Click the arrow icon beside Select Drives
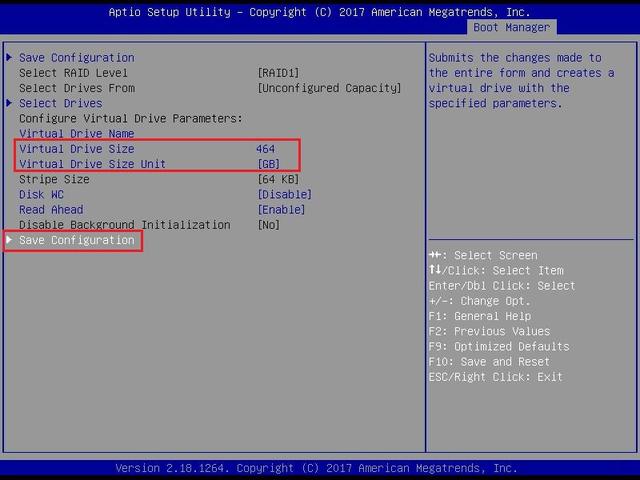Screen dimensions: 640x480 pyautogui.click(x=10, y=103)
